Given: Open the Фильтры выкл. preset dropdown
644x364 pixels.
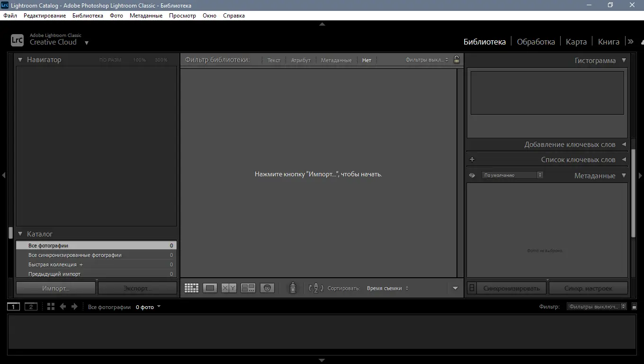Looking at the screenshot, I should [x=427, y=60].
